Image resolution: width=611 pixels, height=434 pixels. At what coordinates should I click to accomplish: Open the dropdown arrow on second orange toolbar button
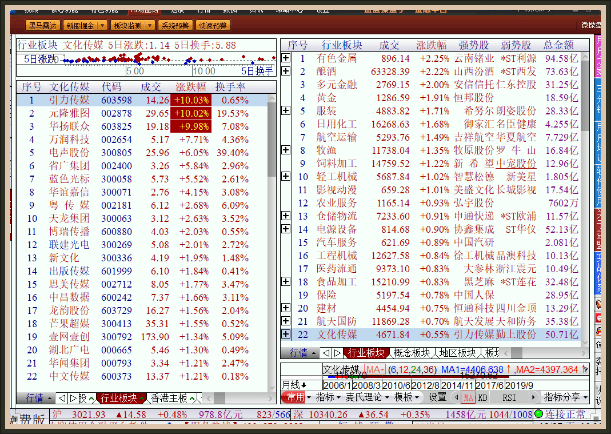102,25
